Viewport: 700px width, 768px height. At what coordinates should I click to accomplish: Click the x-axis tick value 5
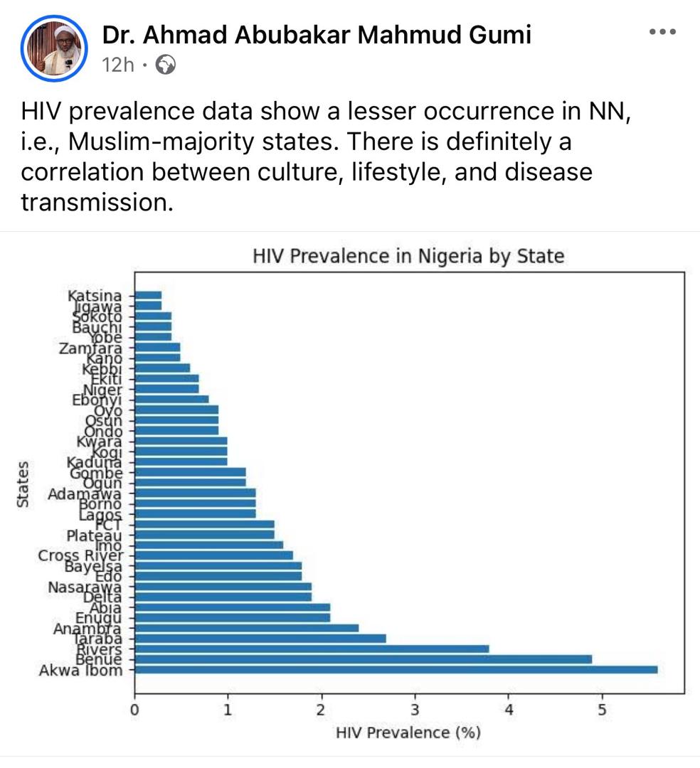tap(602, 708)
